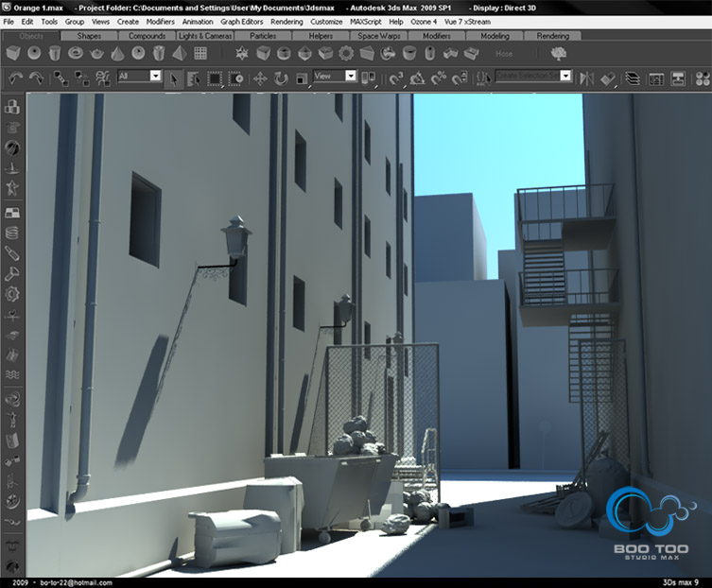The image size is (712, 588).
Task: Create a Teapot primitive
Action: pyautogui.click(x=96, y=54)
